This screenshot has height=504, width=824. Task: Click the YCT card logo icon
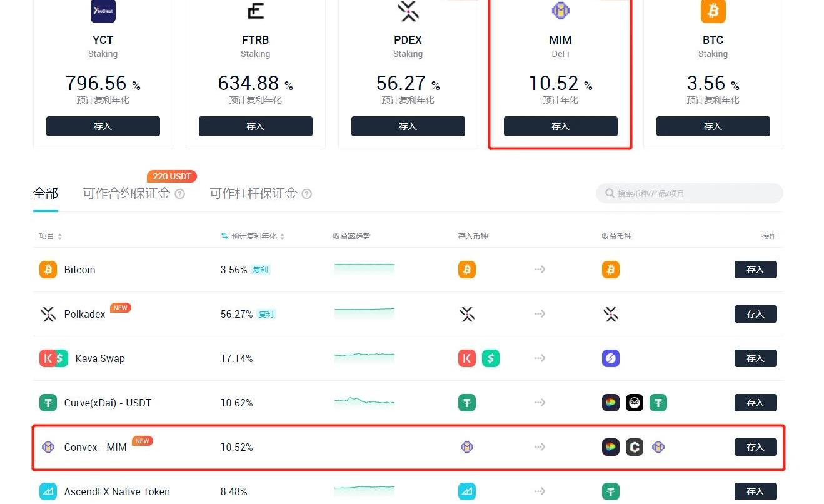[103, 11]
